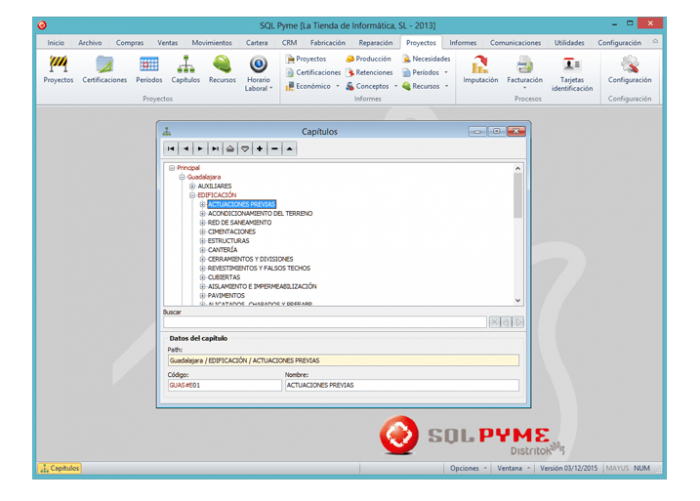
Task: Open the Utilidades ribbon tab
Action: coord(569,43)
